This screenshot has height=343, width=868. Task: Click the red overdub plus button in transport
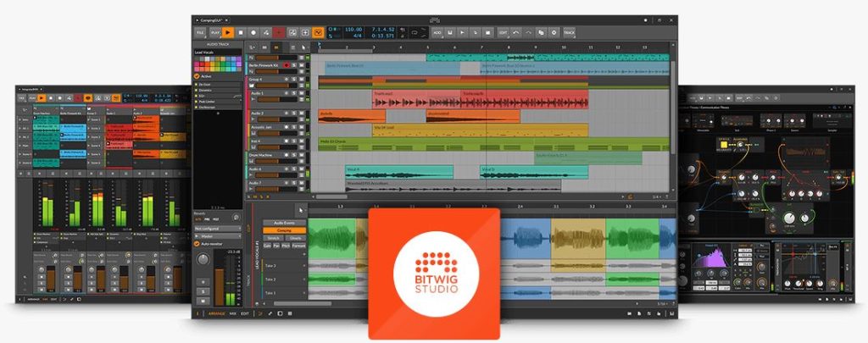pos(279,33)
